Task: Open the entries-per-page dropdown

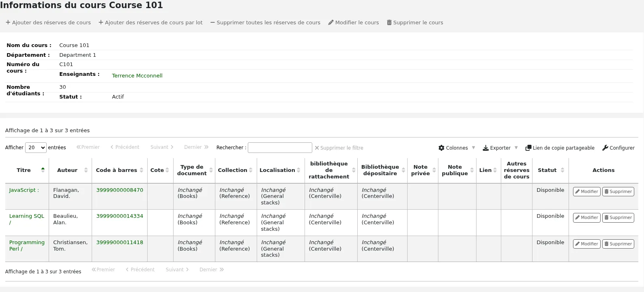Action: point(36,148)
